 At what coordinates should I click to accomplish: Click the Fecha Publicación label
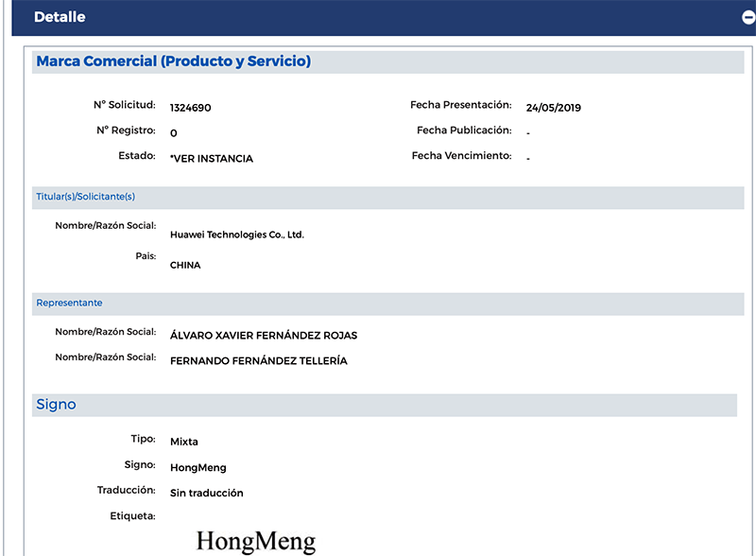pyautogui.click(x=464, y=130)
